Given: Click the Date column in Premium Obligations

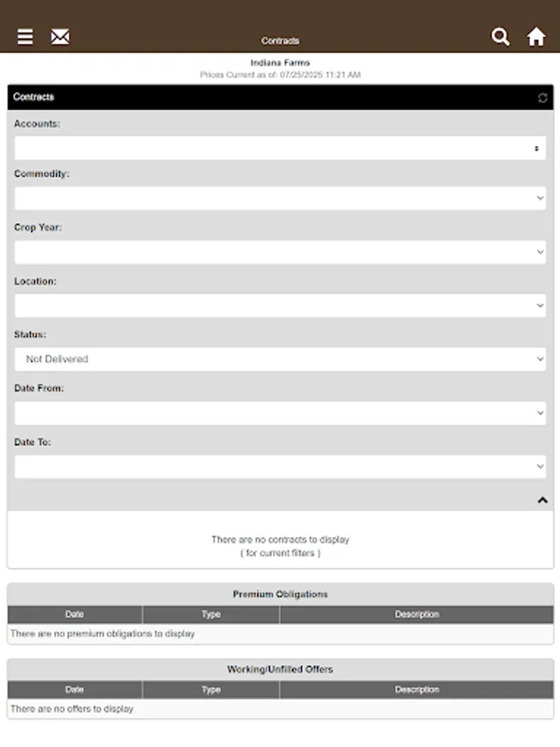Looking at the screenshot, I should (75, 614).
